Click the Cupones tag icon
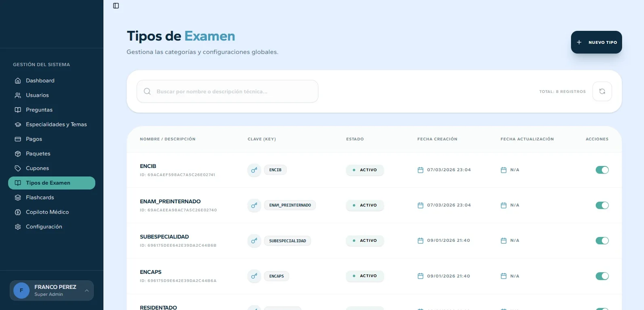644x310 pixels. tap(18, 168)
